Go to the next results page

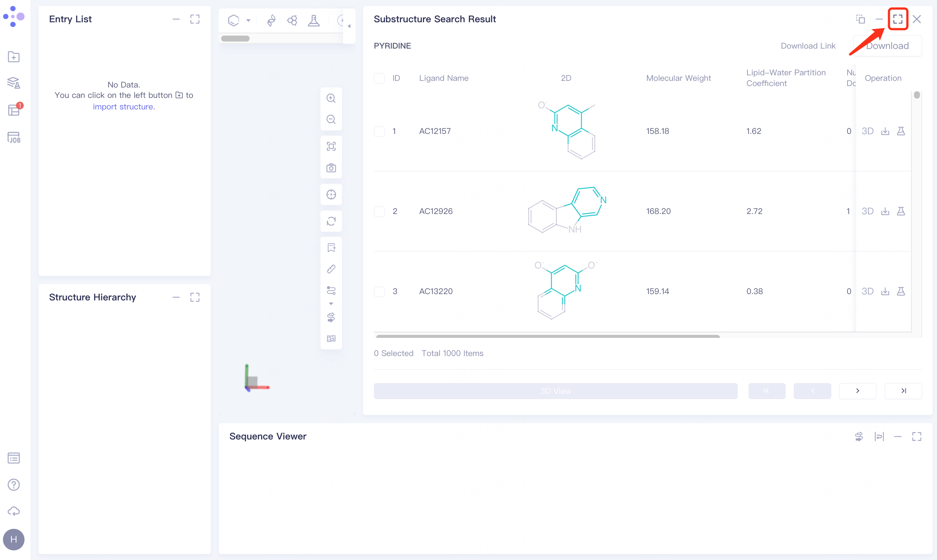pyautogui.click(x=857, y=391)
